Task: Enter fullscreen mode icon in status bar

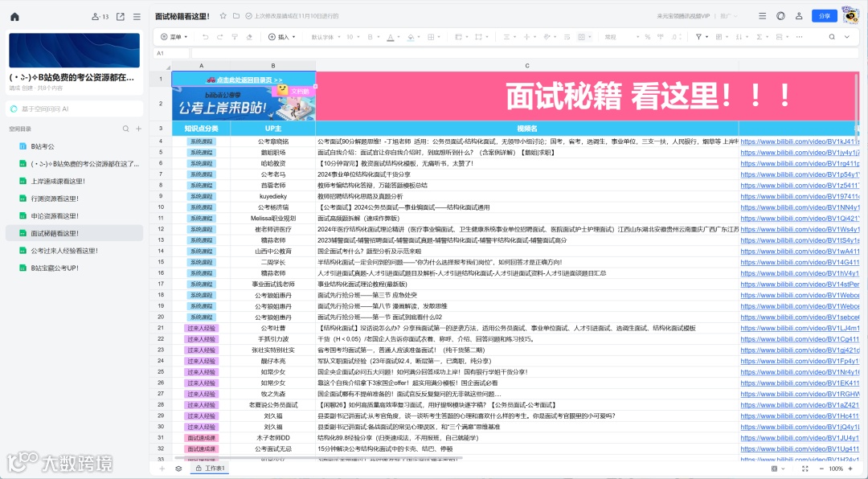Action: (805, 469)
